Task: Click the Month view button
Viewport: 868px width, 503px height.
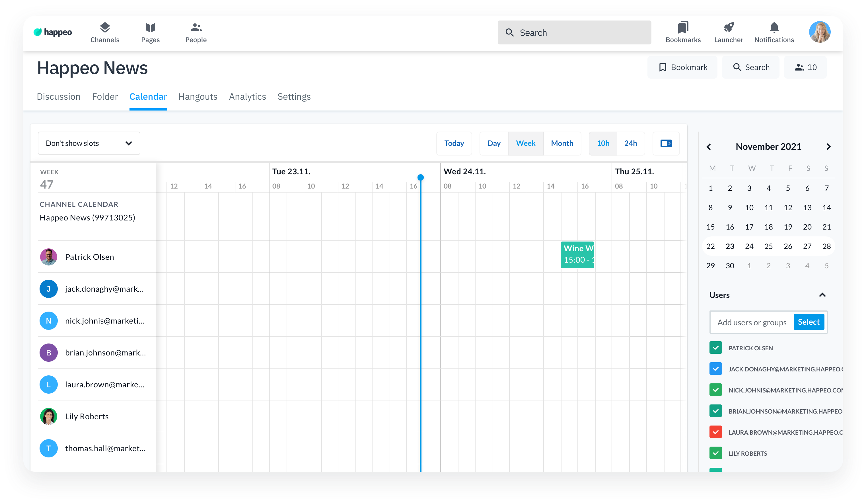Action: [562, 142]
